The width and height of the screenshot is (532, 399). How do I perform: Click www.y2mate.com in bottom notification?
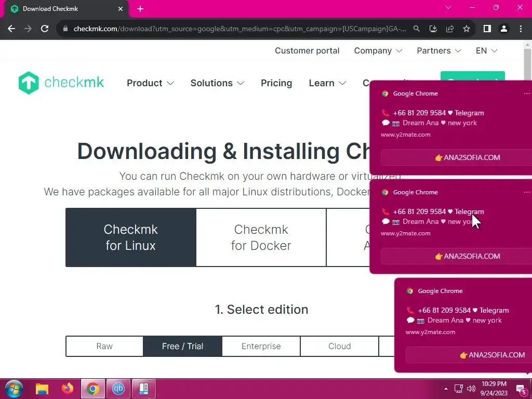coord(430,332)
